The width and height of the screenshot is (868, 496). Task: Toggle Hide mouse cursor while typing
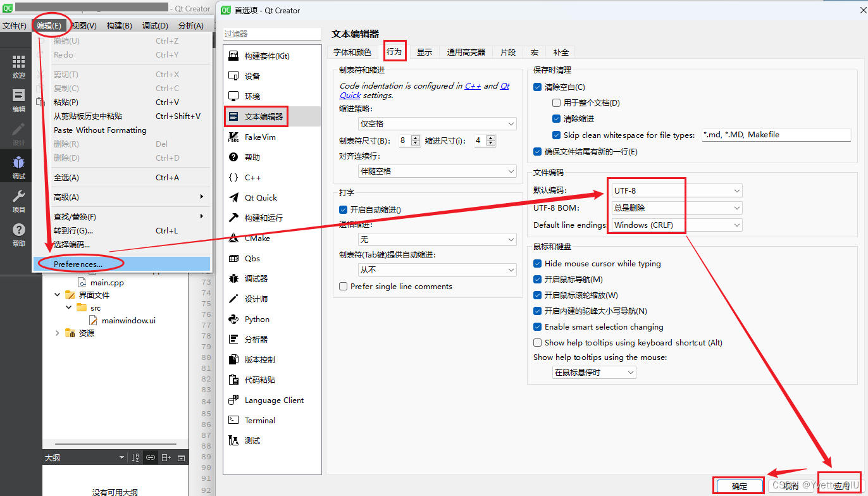tap(538, 263)
